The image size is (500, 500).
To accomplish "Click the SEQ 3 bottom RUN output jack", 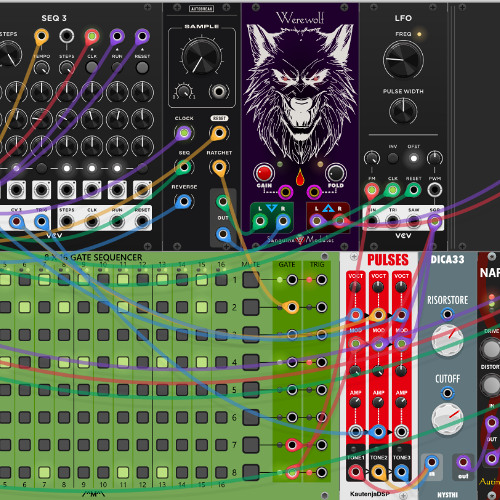I will point(117,221).
